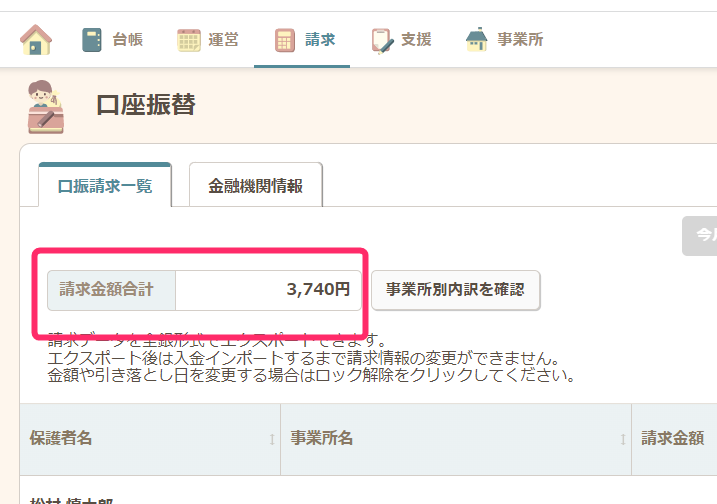Screen dimensions: 717x504
Task: Click the 事業所 building icon
Action: pos(477,40)
